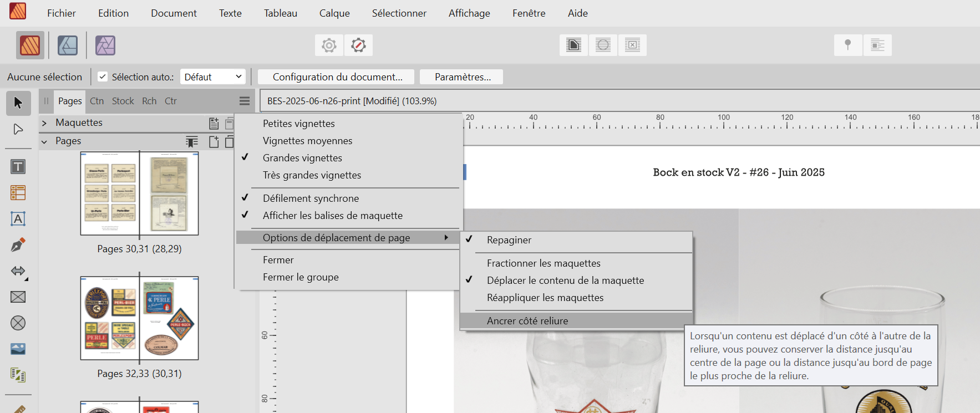Open the Tableau menu

point(281,13)
